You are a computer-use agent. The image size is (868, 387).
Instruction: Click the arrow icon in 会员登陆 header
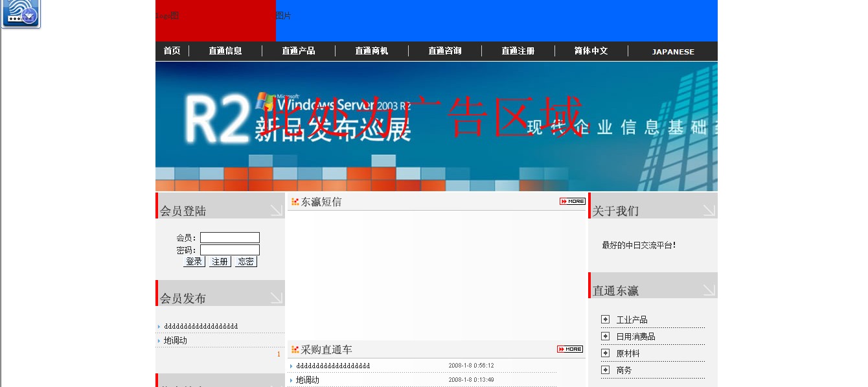(277, 210)
